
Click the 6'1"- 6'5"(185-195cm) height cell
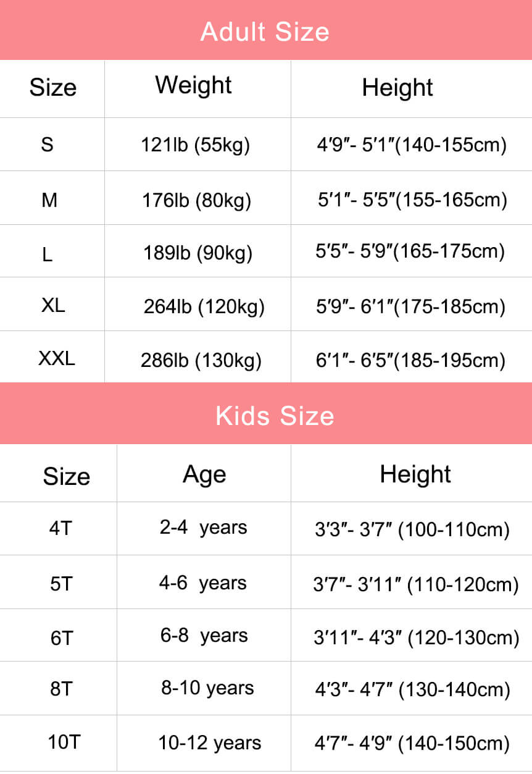[x=410, y=360]
